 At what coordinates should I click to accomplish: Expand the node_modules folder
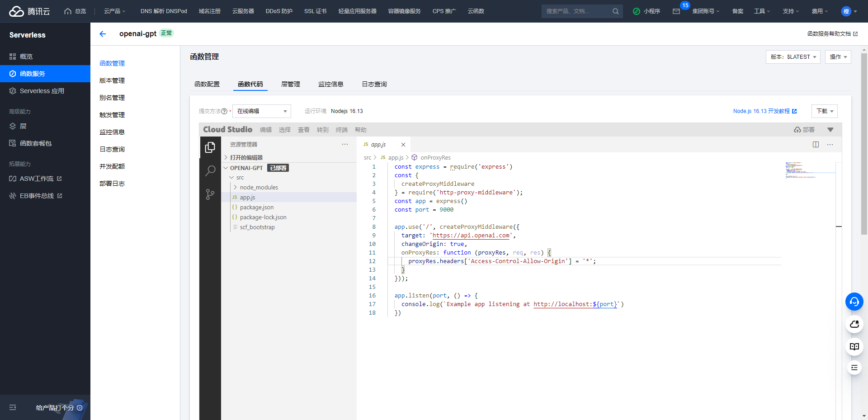click(x=259, y=187)
